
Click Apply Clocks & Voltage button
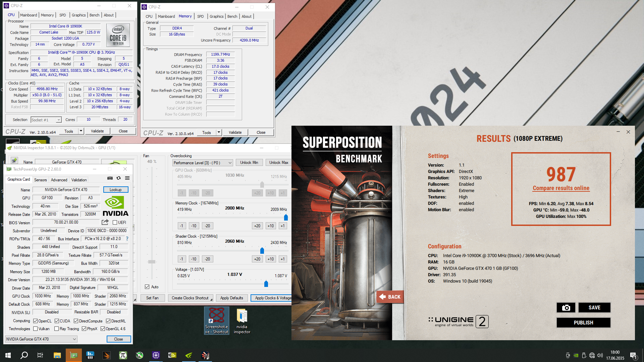tap(271, 298)
